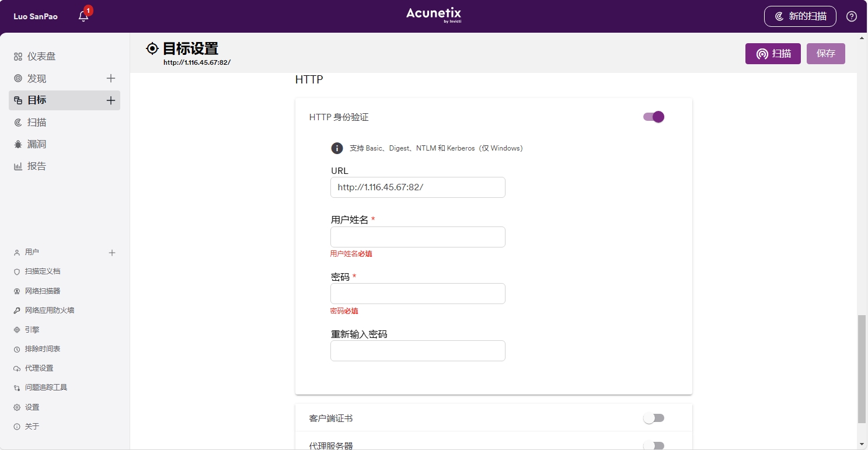868x450 pixels.
Task: Click the 密码必填 error message
Action: (344, 311)
